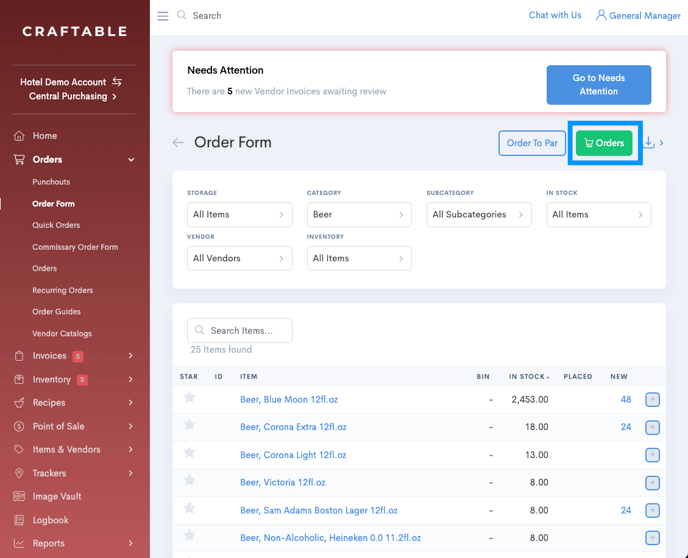Select Recurring Orders menu item
Image resolution: width=688 pixels, height=558 pixels.
[x=63, y=290]
